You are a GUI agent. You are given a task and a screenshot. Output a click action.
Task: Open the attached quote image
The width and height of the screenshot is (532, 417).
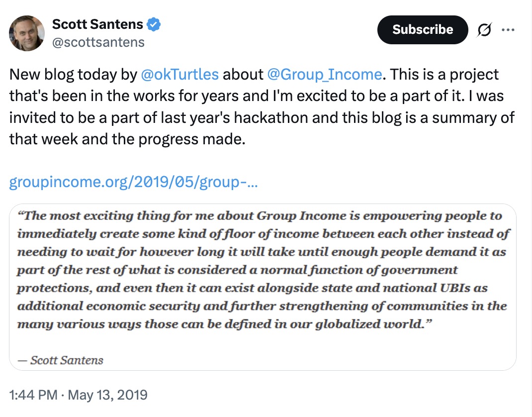[x=263, y=287]
